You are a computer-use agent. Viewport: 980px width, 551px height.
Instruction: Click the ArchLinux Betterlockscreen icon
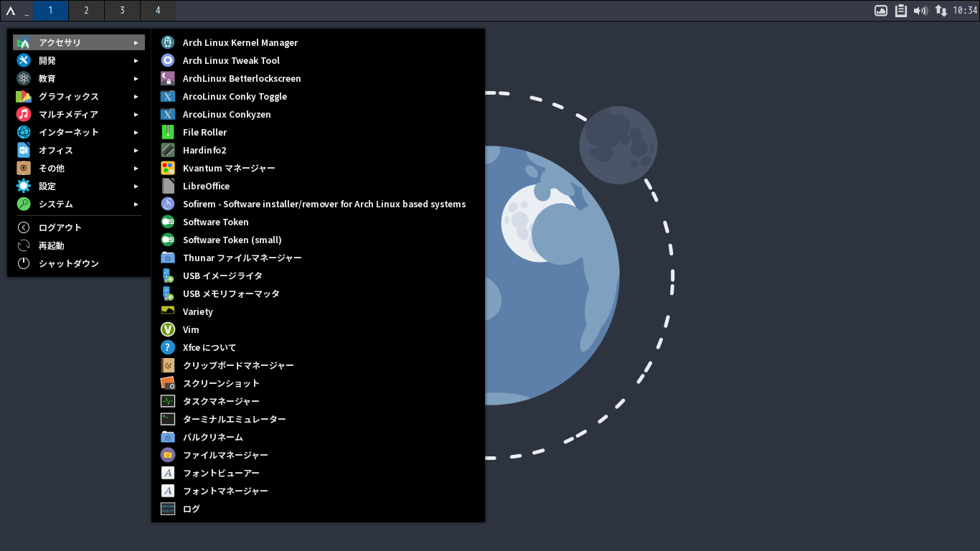pos(168,78)
